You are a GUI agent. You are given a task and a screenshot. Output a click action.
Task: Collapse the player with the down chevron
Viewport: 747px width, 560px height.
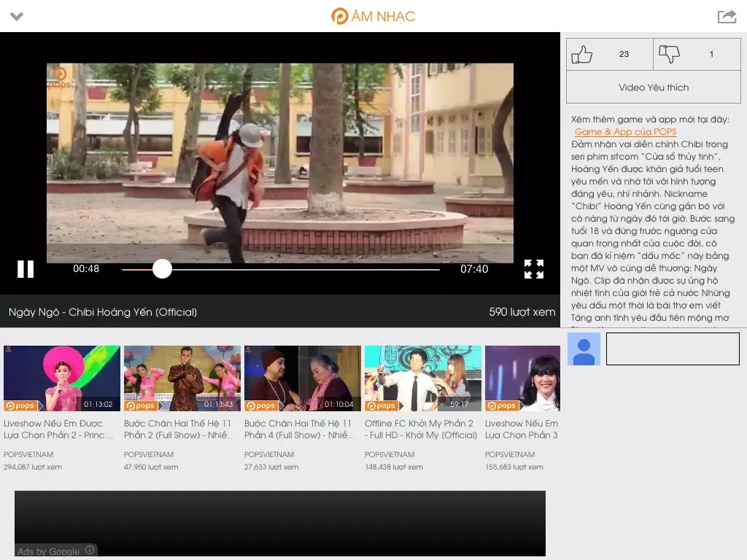tap(17, 17)
